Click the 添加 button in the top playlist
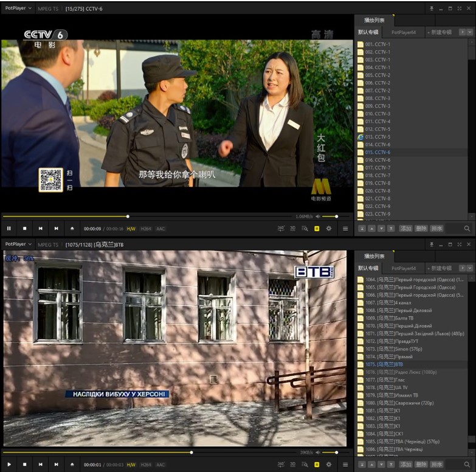476x472 pixels. click(x=405, y=229)
